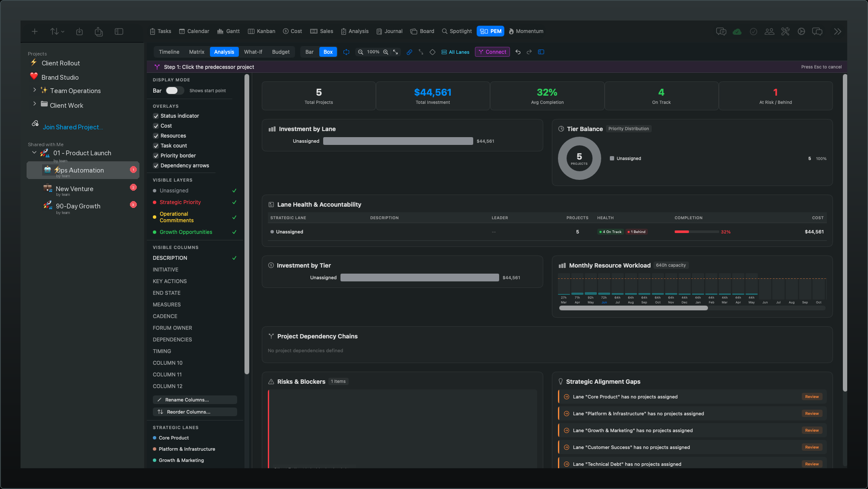The width and height of the screenshot is (868, 489).
Task: Open the tools wrench icon
Action: pos(785,31)
